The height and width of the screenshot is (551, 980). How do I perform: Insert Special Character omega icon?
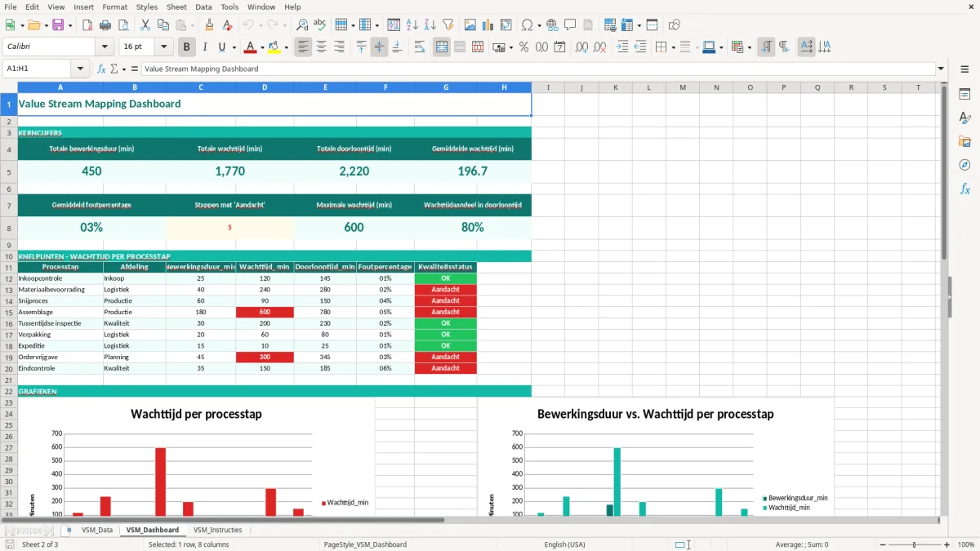pos(527,25)
